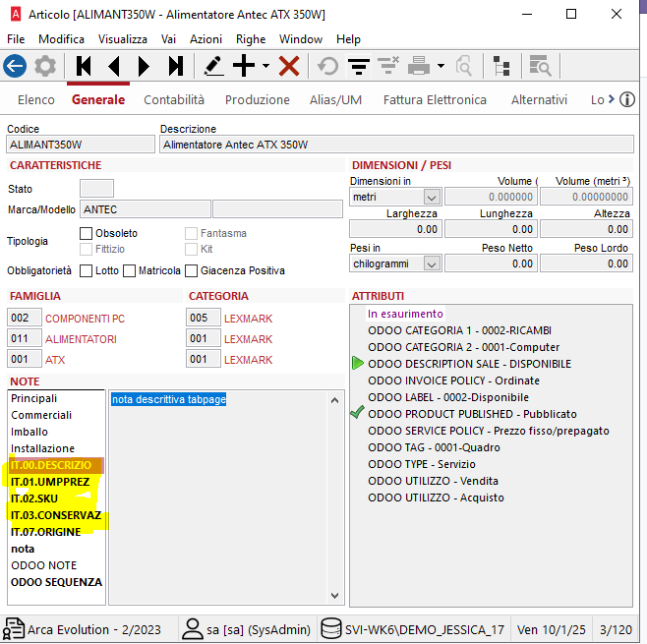Go to the first record
This screenshot has width=647, height=644.
coord(84,66)
